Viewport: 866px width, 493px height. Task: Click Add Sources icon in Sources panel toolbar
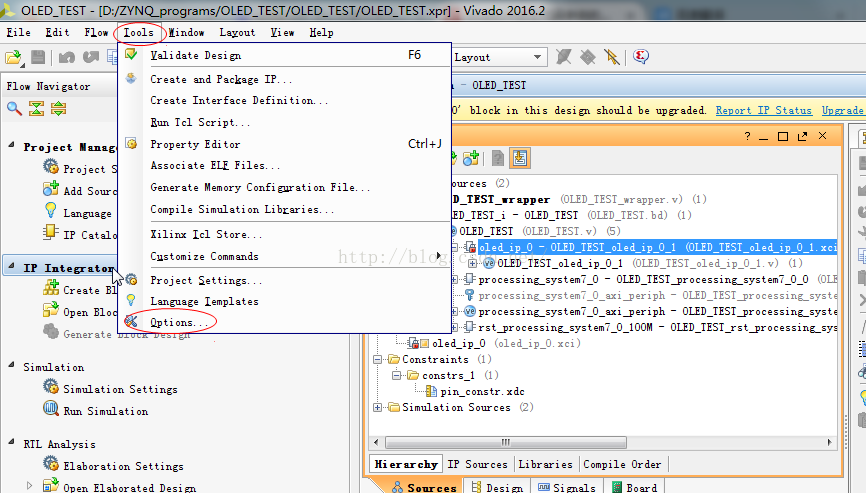[x=471, y=158]
